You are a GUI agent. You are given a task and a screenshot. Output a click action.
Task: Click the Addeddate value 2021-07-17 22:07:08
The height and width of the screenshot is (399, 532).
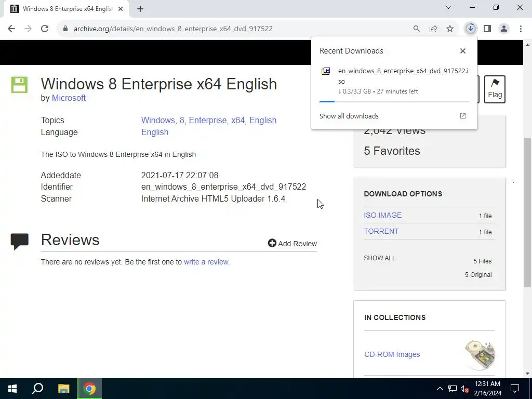[179, 175]
